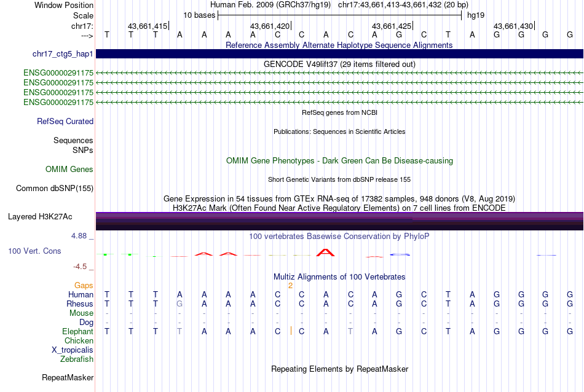The width and height of the screenshot is (584, 392).
Task: Click the 43,661,415 coordinate marker
Action: click(148, 26)
